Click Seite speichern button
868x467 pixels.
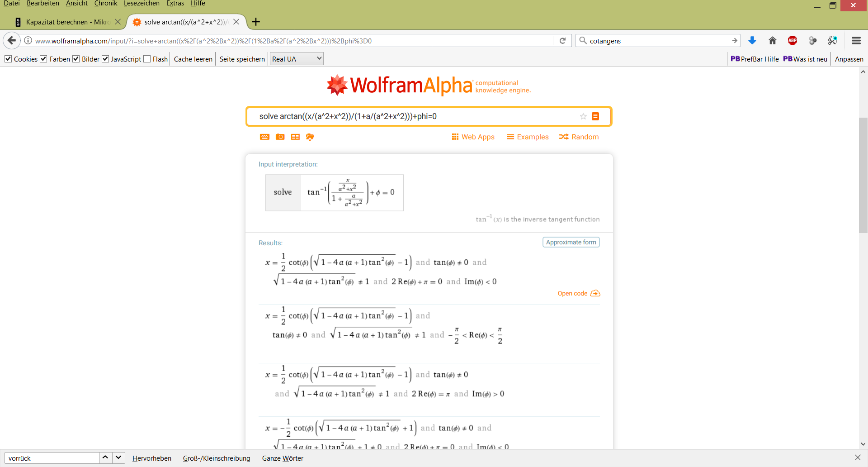[x=242, y=59]
